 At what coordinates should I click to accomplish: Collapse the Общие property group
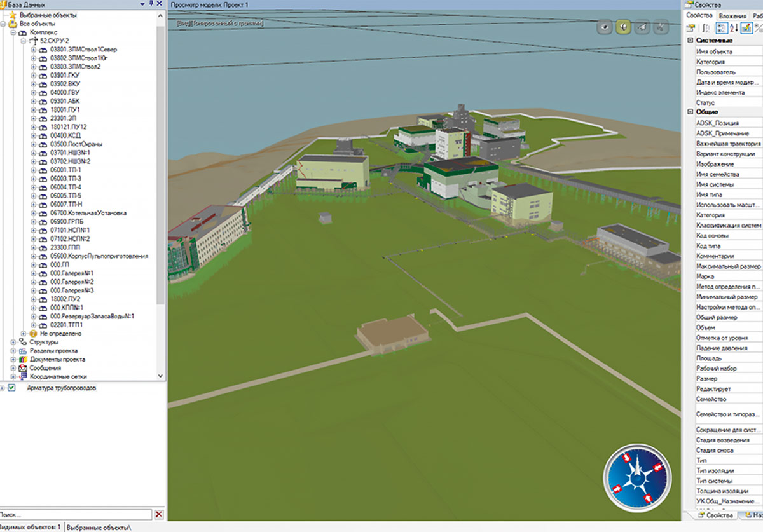(690, 112)
